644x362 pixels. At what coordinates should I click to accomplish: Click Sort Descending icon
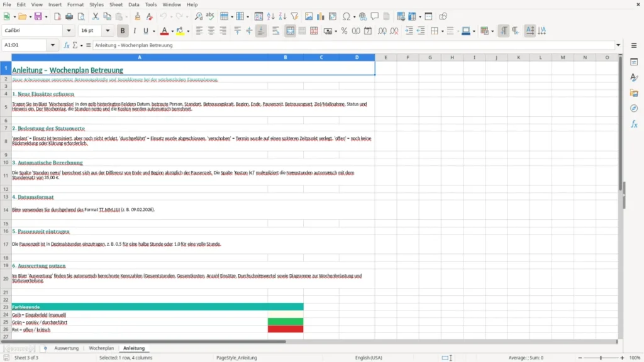coord(282,16)
